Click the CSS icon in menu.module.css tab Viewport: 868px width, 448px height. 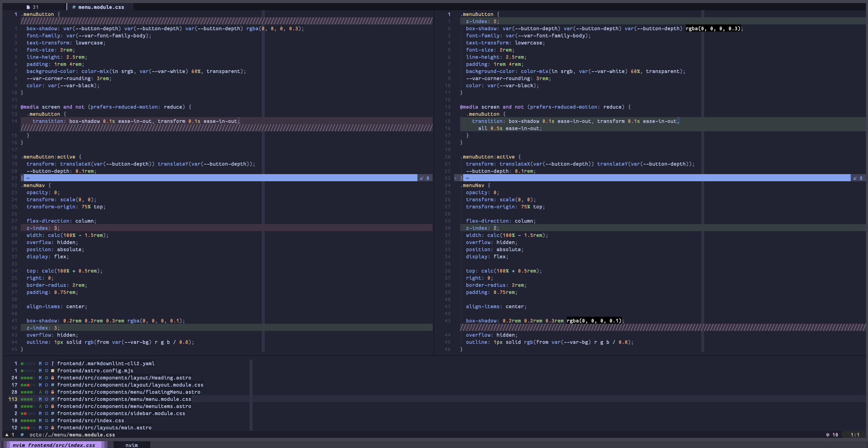tap(74, 7)
